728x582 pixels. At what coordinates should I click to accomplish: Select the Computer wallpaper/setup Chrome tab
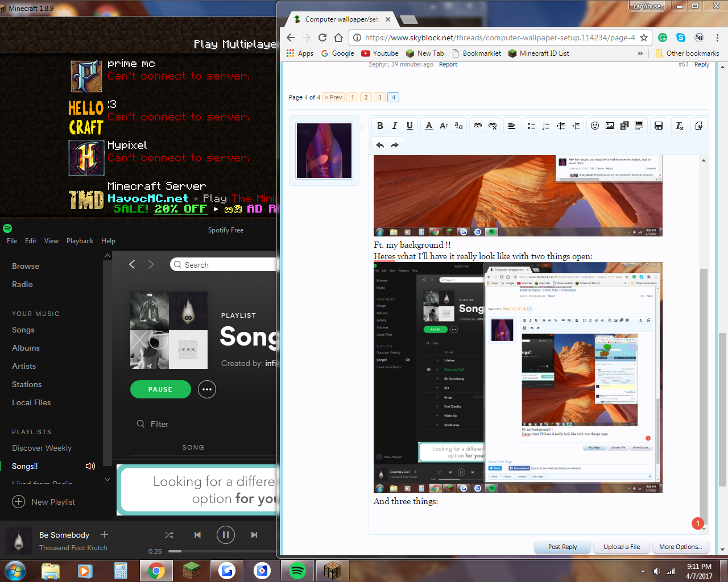[x=341, y=19]
